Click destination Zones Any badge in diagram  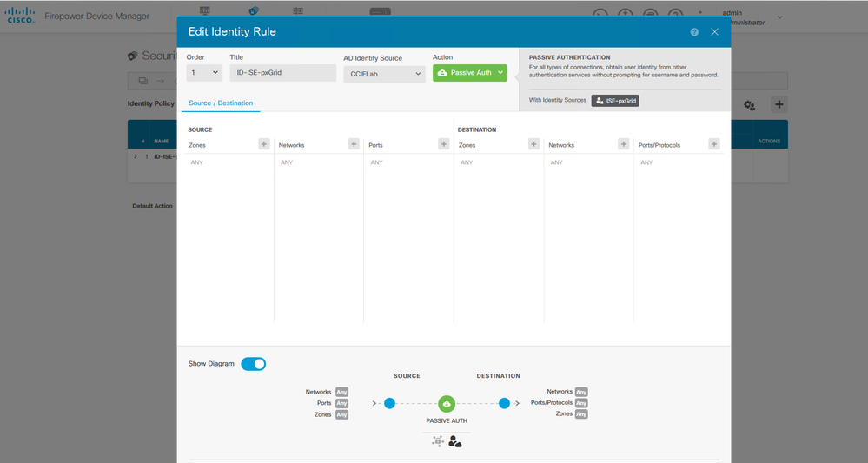(x=581, y=413)
